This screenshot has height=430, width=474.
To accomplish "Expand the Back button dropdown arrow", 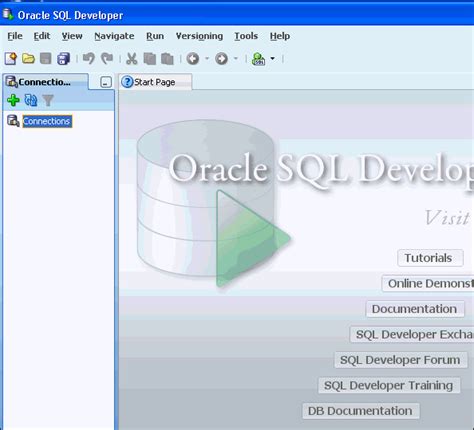I will click(x=207, y=58).
